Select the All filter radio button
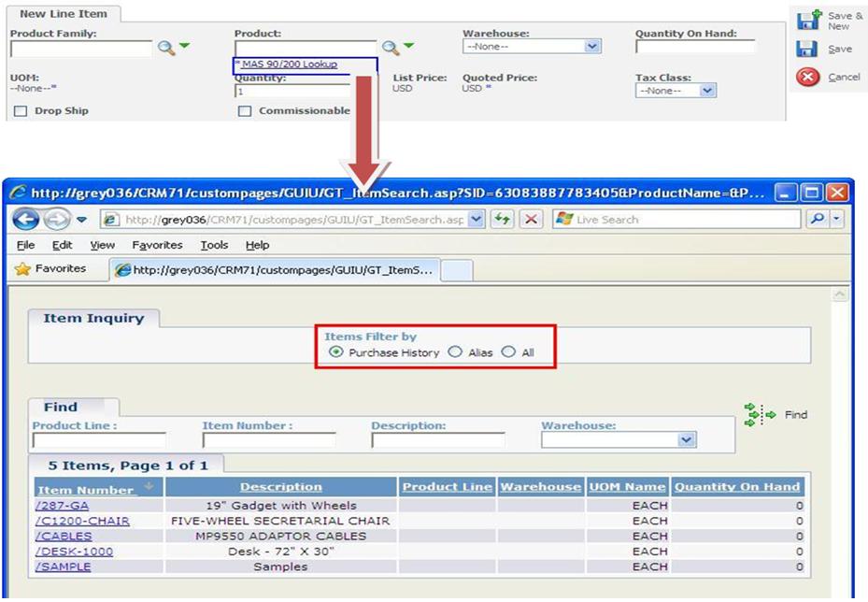 [508, 351]
